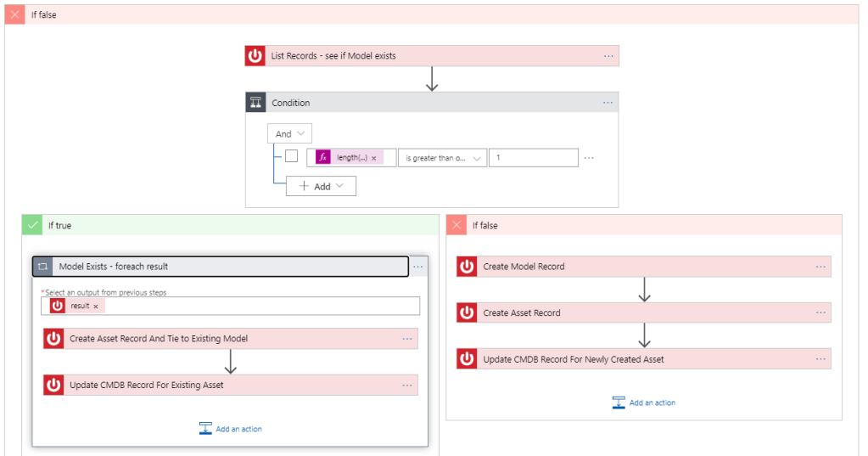Open the 'is greater than' operator dropdown

coord(444,158)
